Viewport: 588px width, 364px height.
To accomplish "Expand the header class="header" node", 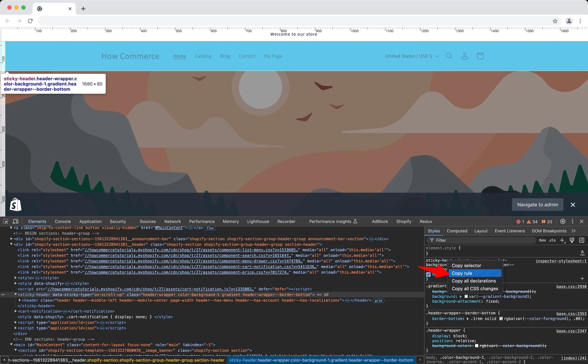I will 20,300.
